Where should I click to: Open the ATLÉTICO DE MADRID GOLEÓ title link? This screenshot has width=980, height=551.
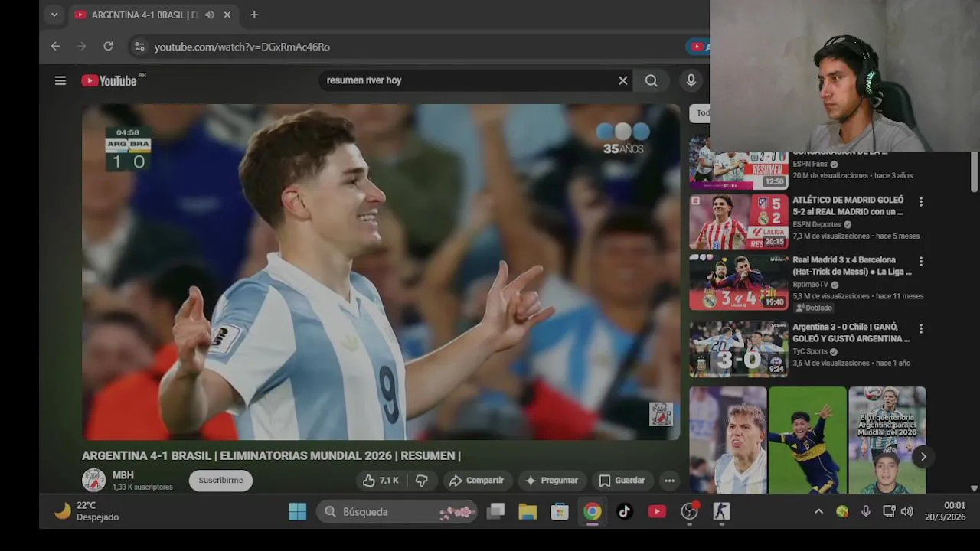click(848, 206)
